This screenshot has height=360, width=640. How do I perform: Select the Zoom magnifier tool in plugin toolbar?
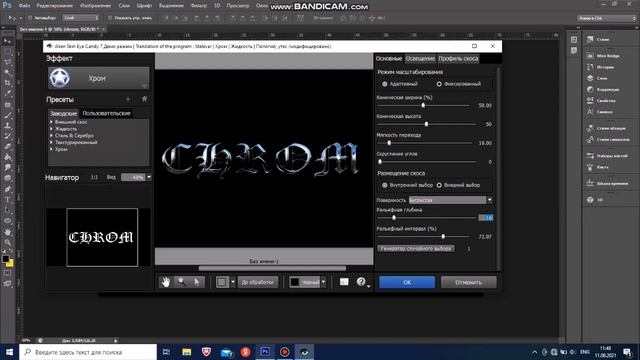pyautogui.click(x=181, y=282)
